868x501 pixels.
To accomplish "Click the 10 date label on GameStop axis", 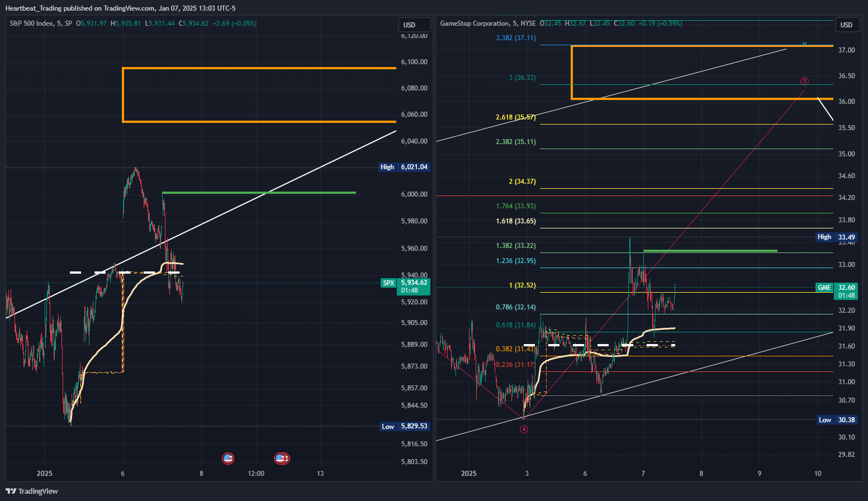I will (x=818, y=474).
